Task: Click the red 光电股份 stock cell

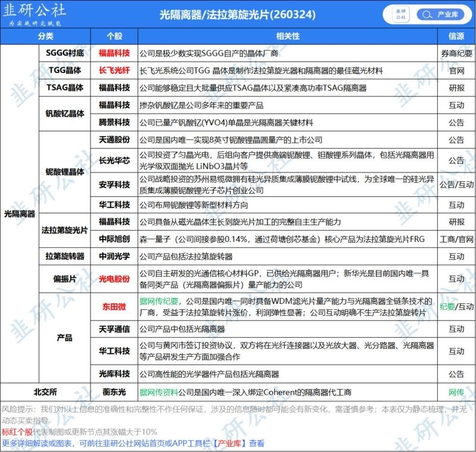Action: coord(114,279)
